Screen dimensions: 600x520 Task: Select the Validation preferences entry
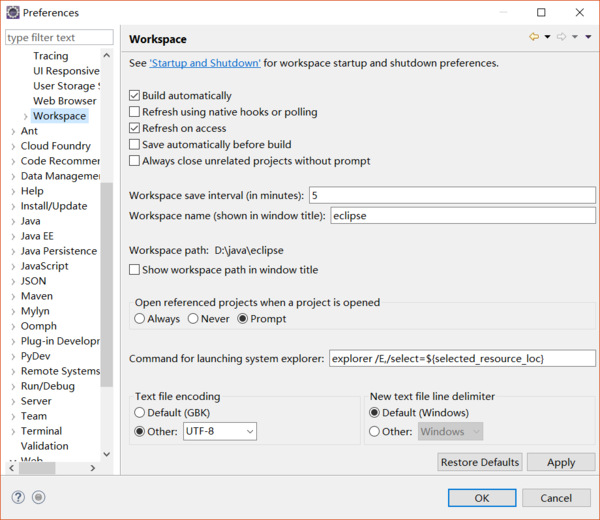pos(45,446)
